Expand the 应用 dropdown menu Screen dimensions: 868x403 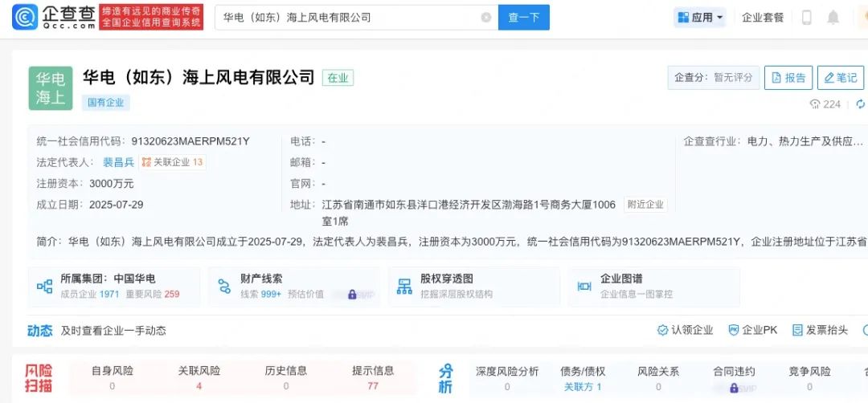coord(701,18)
